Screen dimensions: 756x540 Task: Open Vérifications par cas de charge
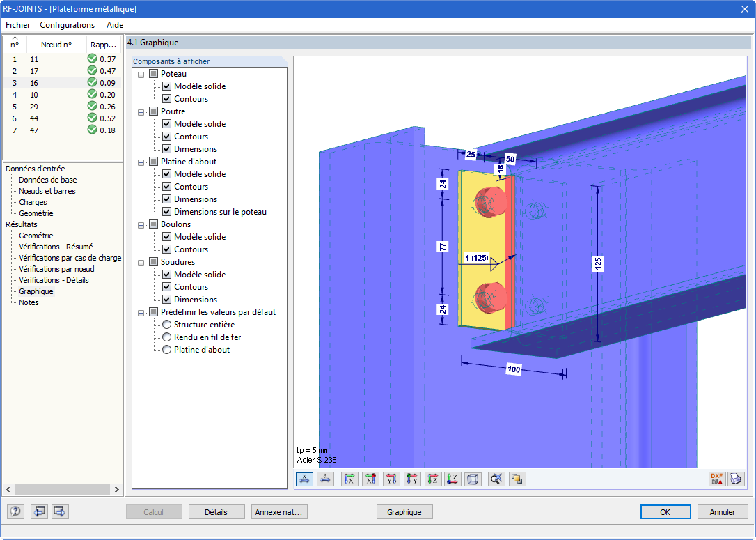click(x=70, y=258)
